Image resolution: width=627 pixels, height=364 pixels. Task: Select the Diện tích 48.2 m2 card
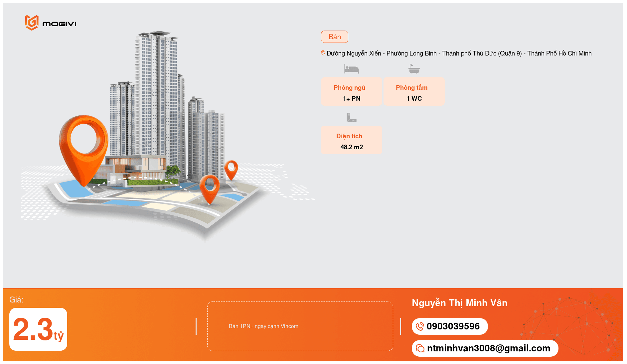(351, 140)
